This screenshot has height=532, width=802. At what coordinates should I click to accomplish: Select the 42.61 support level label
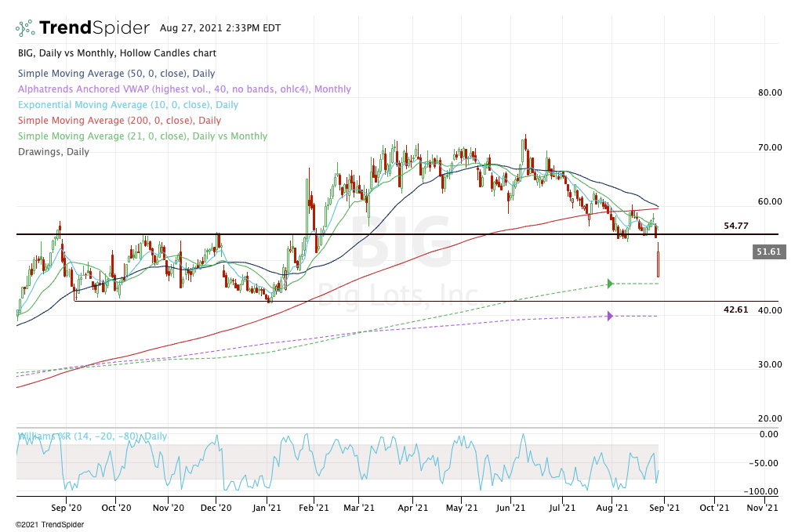pos(735,309)
